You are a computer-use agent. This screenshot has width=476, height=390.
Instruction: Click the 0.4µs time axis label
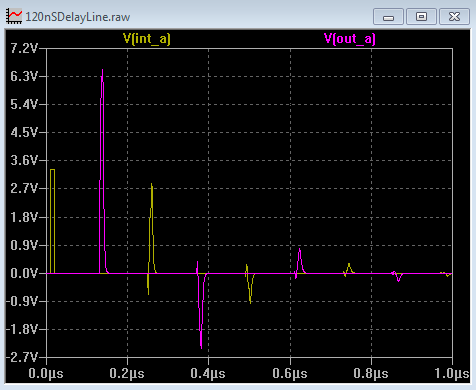tap(208, 374)
